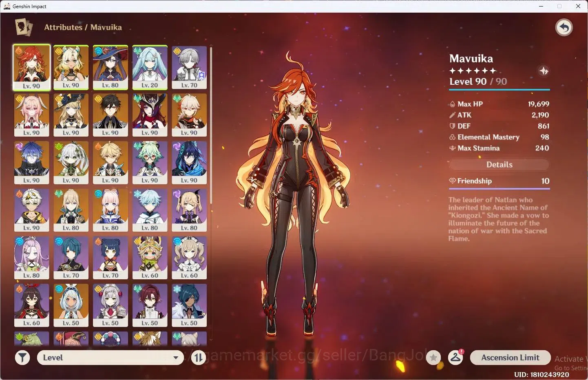The width and height of the screenshot is (588, 380).
Task: Select Fischl portrait with eyepatch
Action: [189, 210]
